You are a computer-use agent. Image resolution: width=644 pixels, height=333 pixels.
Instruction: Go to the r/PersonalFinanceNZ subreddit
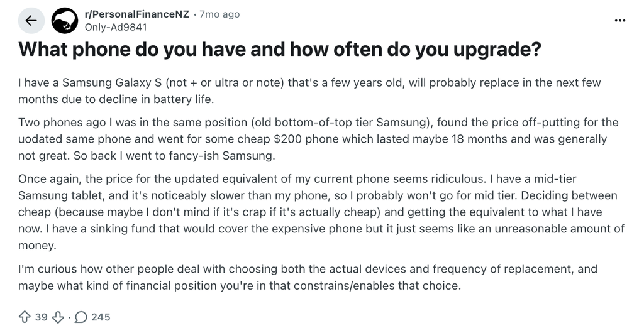click(x=136, y=14)
